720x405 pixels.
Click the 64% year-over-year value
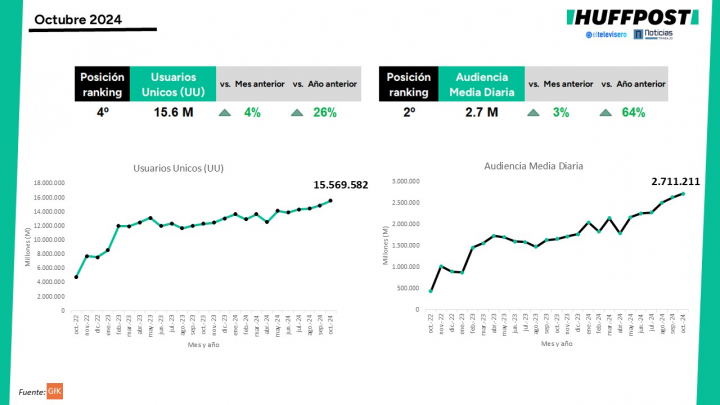click(x=632, y=113)
